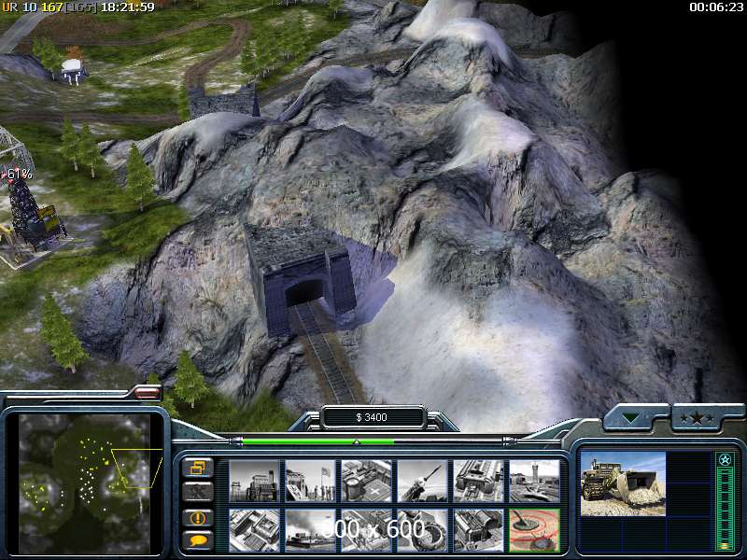Choose the build icon under Supply Center
The height and width of the screenshot is (560, 747).
tap(366, 530)
